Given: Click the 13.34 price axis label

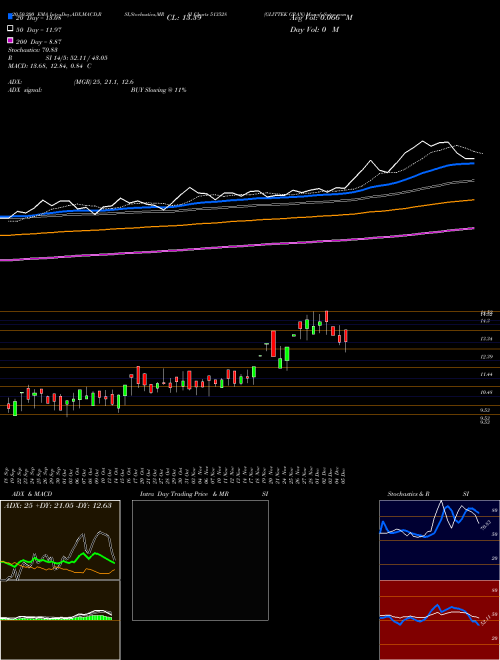Looking at the screenshot, I should click(487, 338).
